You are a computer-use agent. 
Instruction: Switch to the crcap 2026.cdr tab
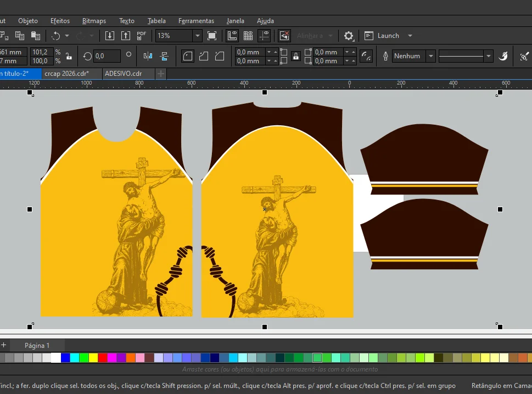point(71,74)
